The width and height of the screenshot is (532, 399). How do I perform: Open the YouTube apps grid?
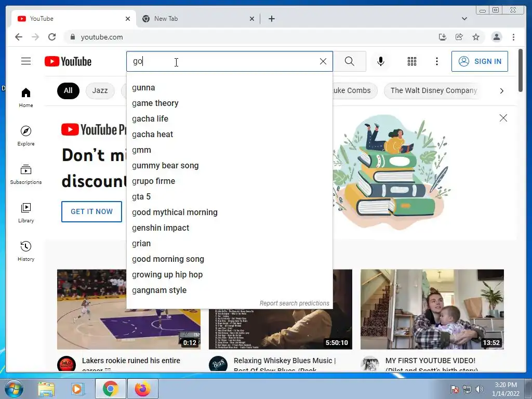(x=412, y=61)
